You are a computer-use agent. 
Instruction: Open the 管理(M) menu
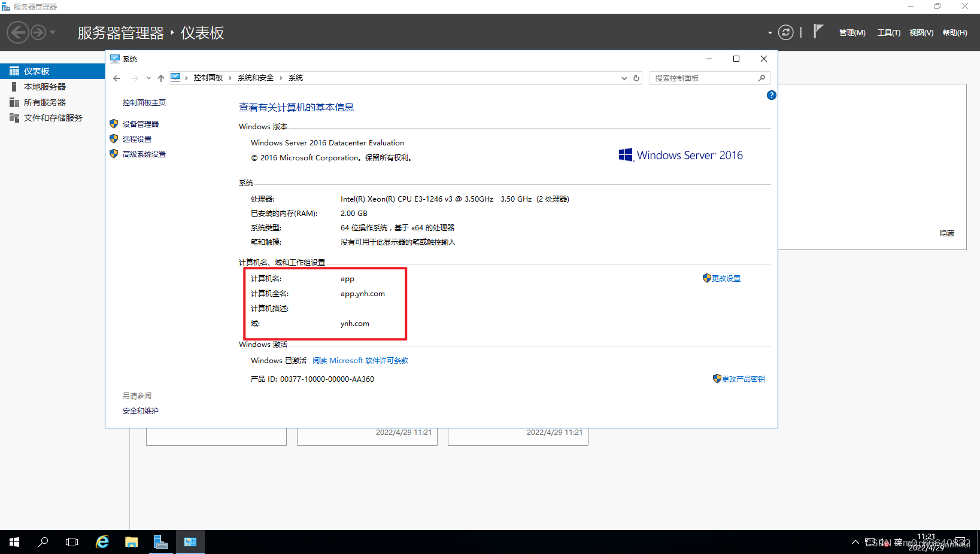(x=852, y=33)
